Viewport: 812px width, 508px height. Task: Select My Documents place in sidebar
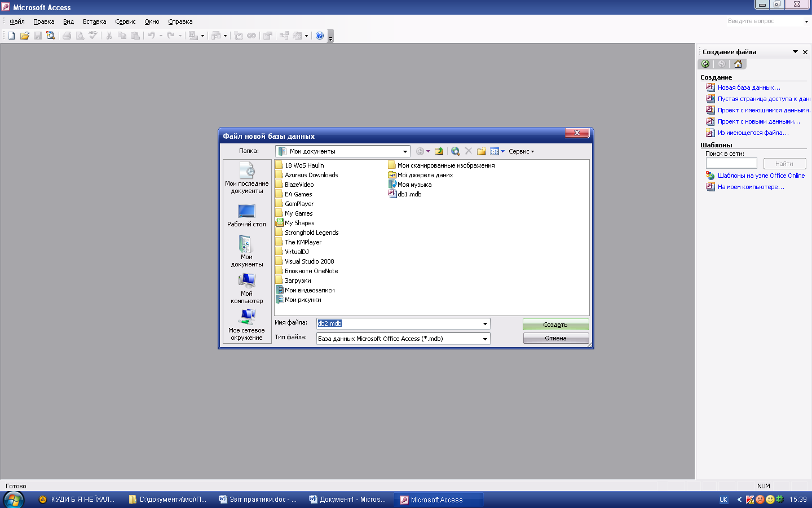pos(247,251)
